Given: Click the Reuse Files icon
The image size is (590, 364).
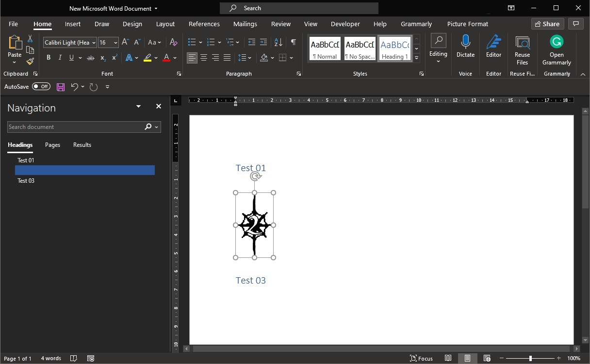Looking at the screenshot, I should (522, 42).
